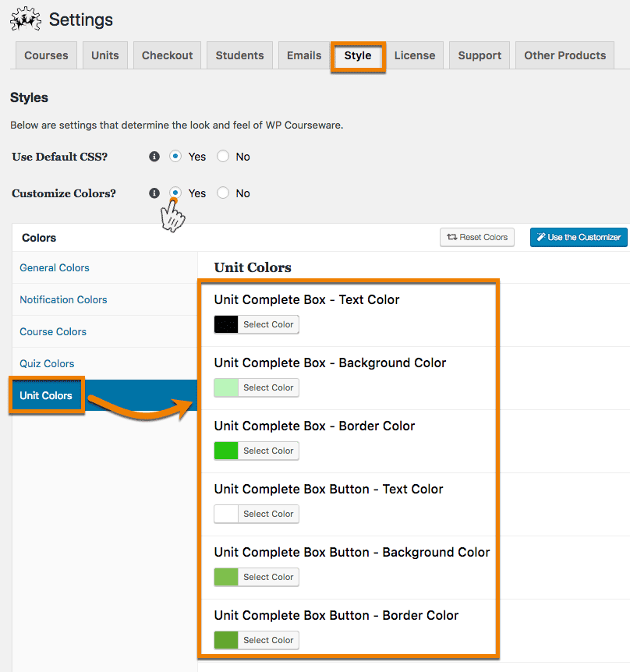The width and height of the screenshot is (630, 672).
Task: Click info icon beside Use Default CSS
Action: tap(154, 157)
